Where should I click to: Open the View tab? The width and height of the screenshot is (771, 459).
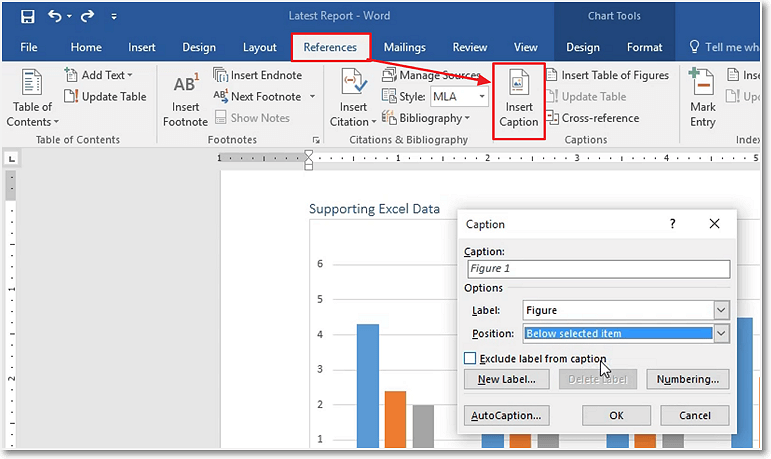pos(526,47)
